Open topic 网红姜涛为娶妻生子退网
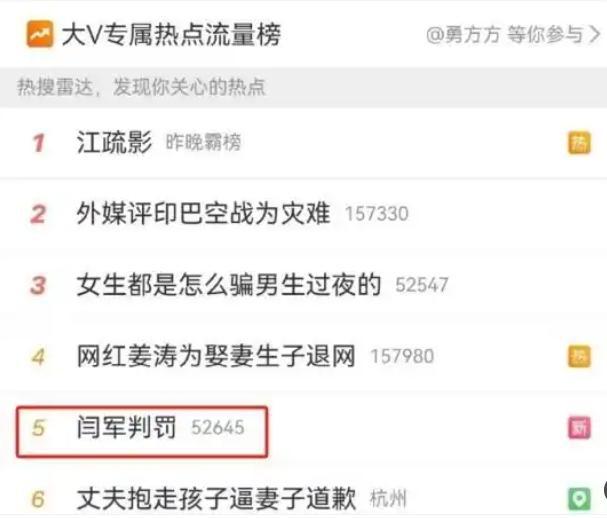 [216, 356]
